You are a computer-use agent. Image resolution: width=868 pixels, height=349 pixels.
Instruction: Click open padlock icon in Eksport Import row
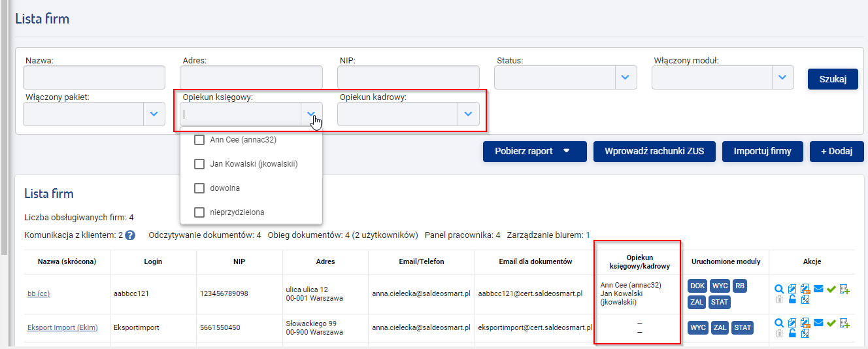(x=792, y=333)
